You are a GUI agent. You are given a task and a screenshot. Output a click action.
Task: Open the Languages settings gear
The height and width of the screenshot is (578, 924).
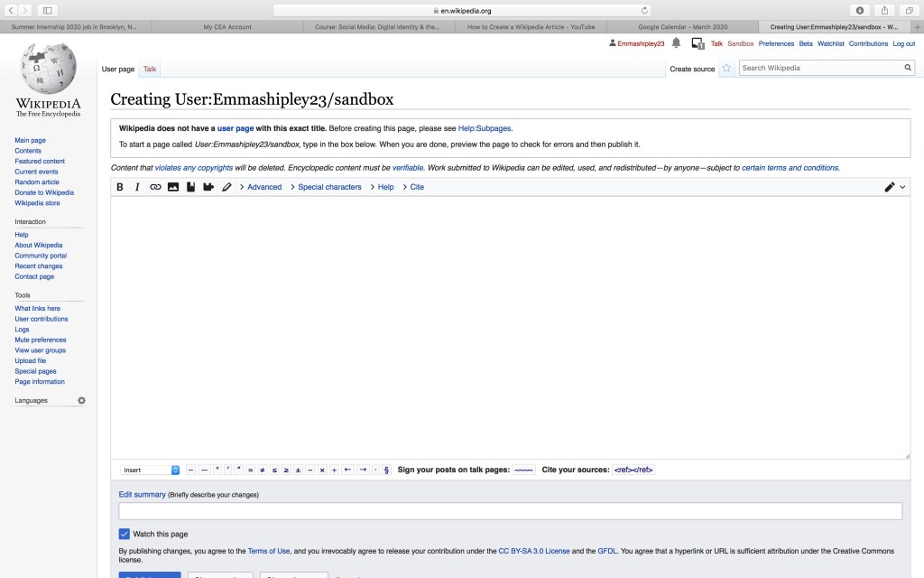pos(81,400)
